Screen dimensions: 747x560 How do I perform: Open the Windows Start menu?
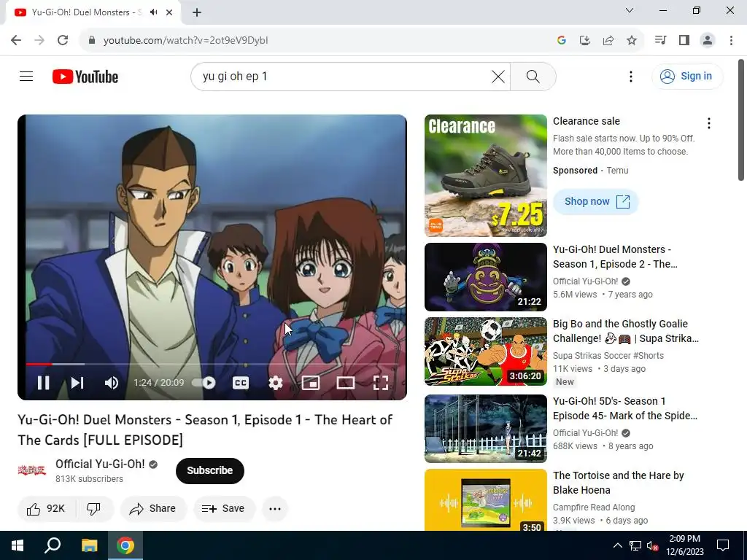(18, 545)
